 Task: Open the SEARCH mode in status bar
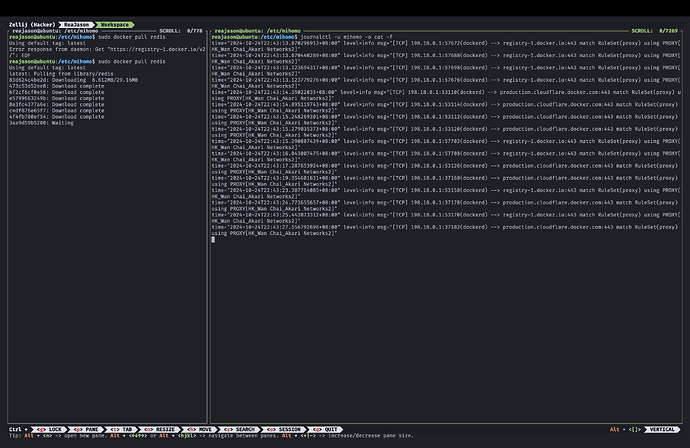pos(239,429)
